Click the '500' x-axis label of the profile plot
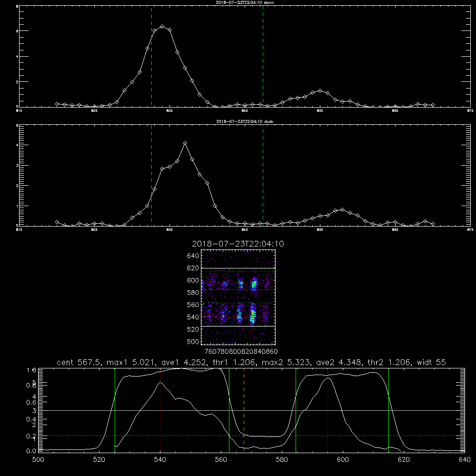Viewport: 476px width, 476px height. (x=38, y=460)
